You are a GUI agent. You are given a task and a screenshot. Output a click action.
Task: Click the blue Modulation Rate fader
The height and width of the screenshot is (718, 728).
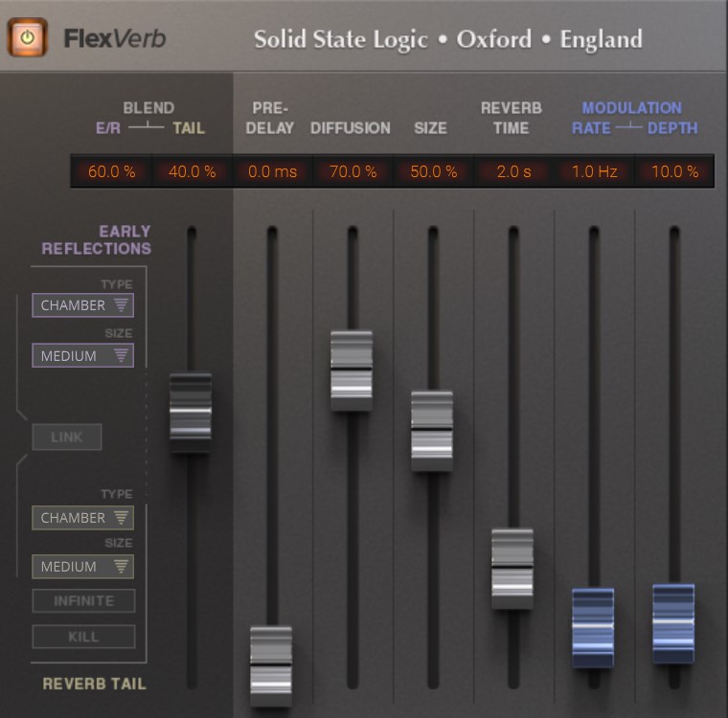pos(593,627)
